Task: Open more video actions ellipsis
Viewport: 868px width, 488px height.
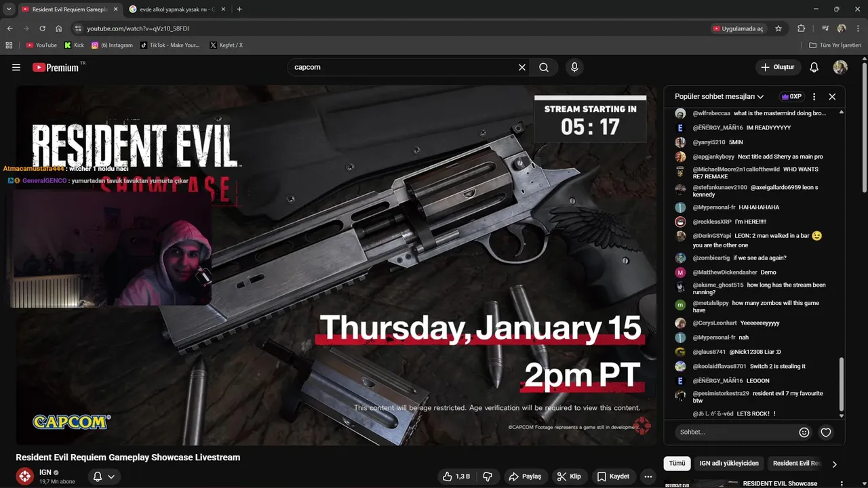Action: coord(648,476)
